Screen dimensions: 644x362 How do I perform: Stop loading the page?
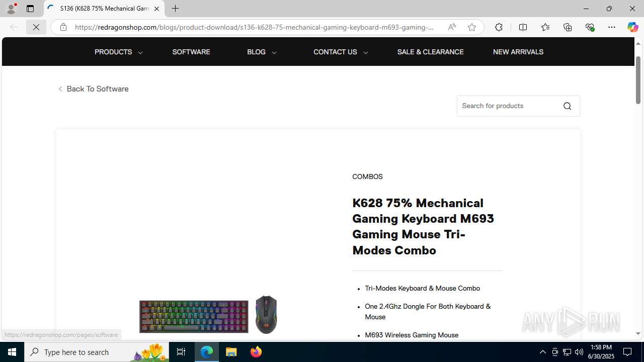[x=36, y=27]
